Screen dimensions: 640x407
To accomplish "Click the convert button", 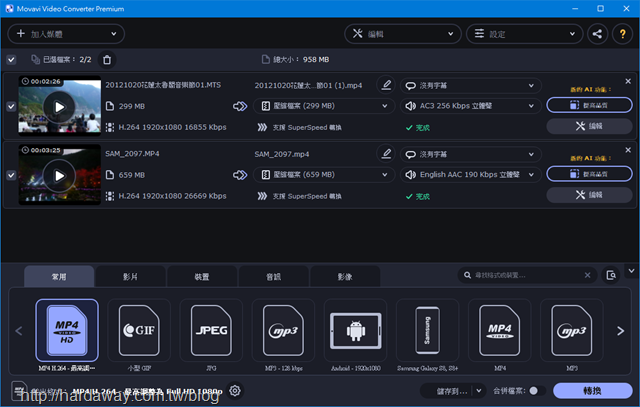I will click(x=593, y=391).
